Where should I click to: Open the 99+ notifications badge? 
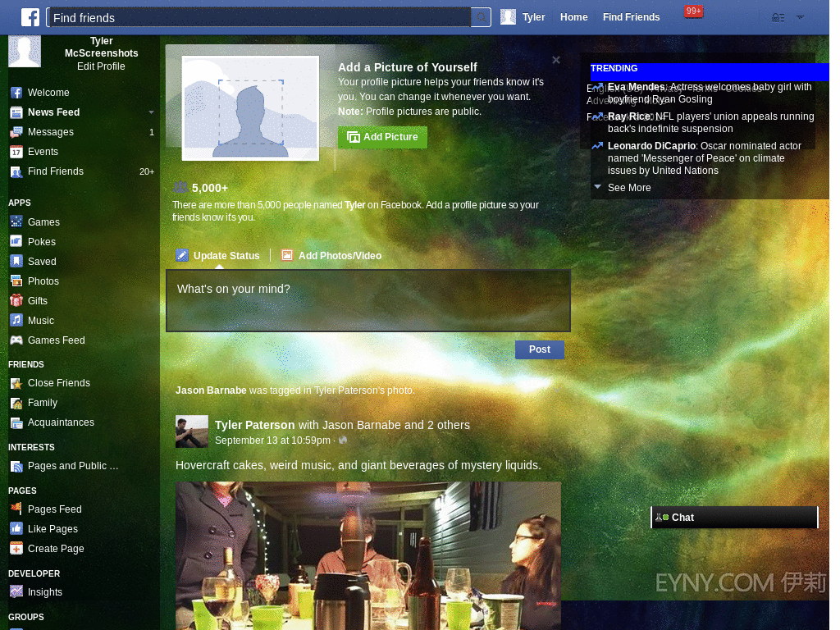(693, 11)
